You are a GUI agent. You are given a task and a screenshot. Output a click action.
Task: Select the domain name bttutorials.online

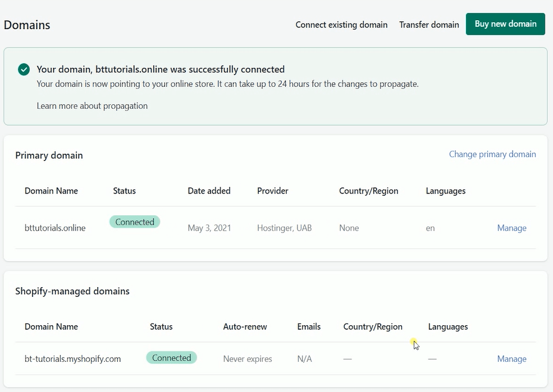pyautogui.click(x=54, y=228)
